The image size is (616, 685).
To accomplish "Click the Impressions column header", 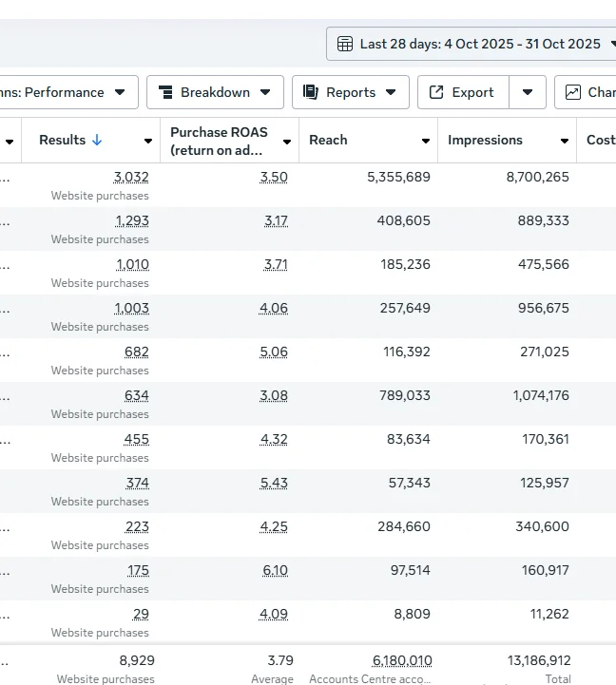I will tap(485, 140).
